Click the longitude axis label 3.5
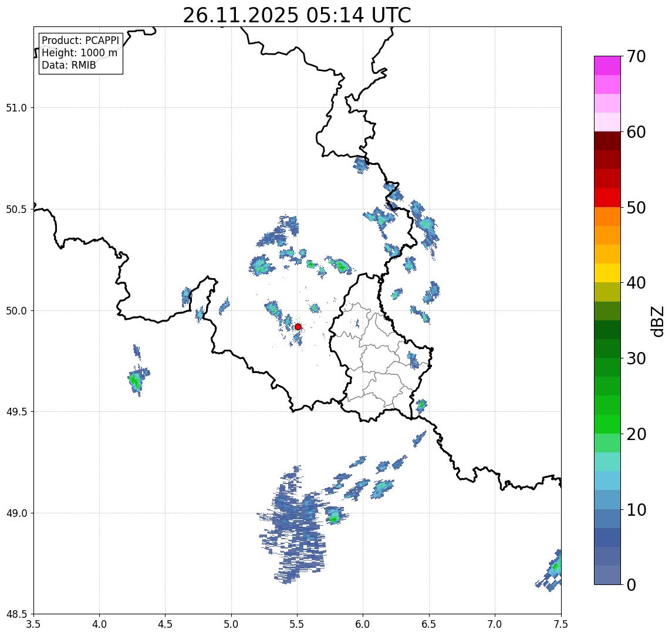 click(33, 624)
